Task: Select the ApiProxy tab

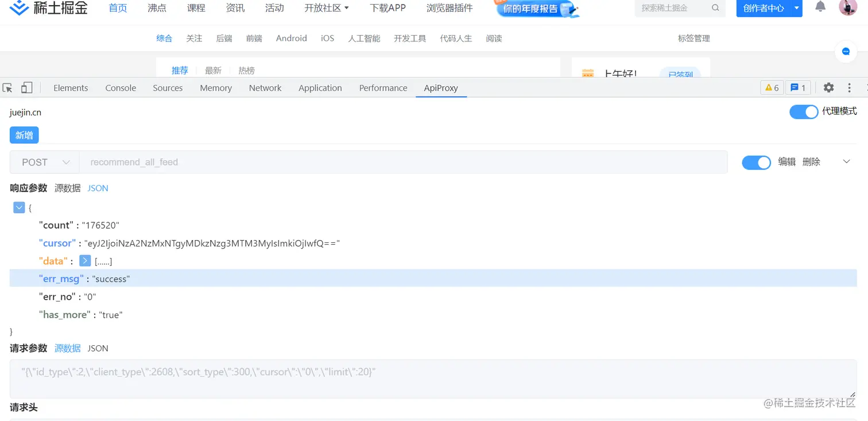Action: 441,88
